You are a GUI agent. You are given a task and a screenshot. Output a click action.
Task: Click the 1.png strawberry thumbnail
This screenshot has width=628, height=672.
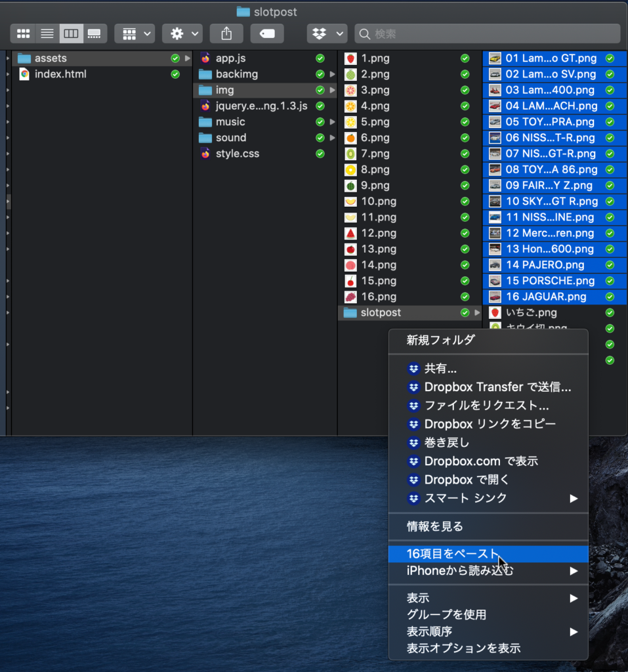click(x=350, y=58)
